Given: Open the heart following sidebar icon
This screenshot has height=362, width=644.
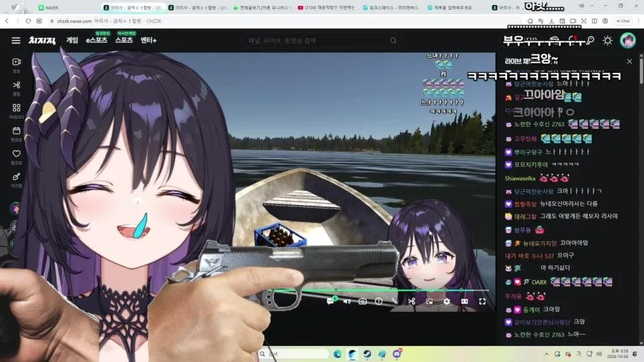Looking at the screenshot, I should click(x=16, y=154).
